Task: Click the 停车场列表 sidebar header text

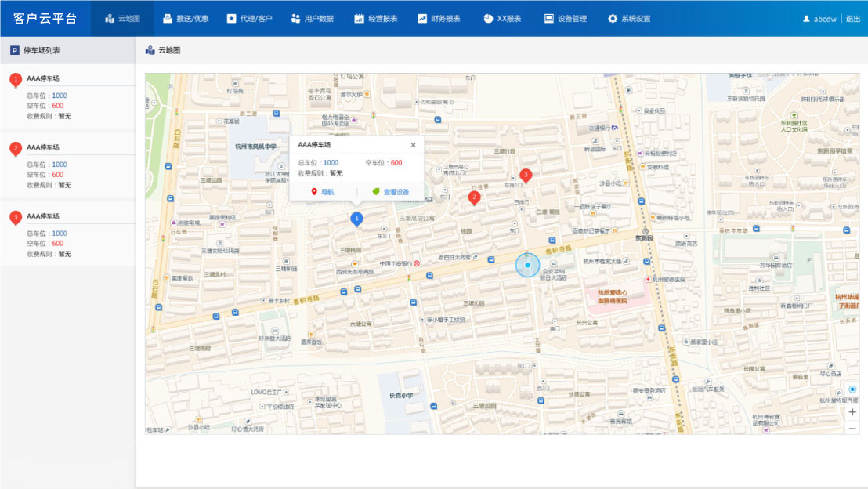Action: pyautogui.click(x=42, y=50)
